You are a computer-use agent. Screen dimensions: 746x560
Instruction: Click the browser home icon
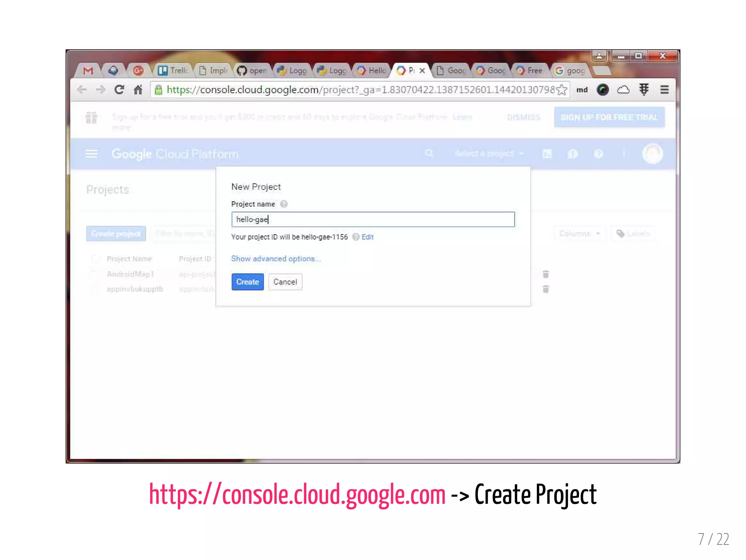(x=138, y=90)
